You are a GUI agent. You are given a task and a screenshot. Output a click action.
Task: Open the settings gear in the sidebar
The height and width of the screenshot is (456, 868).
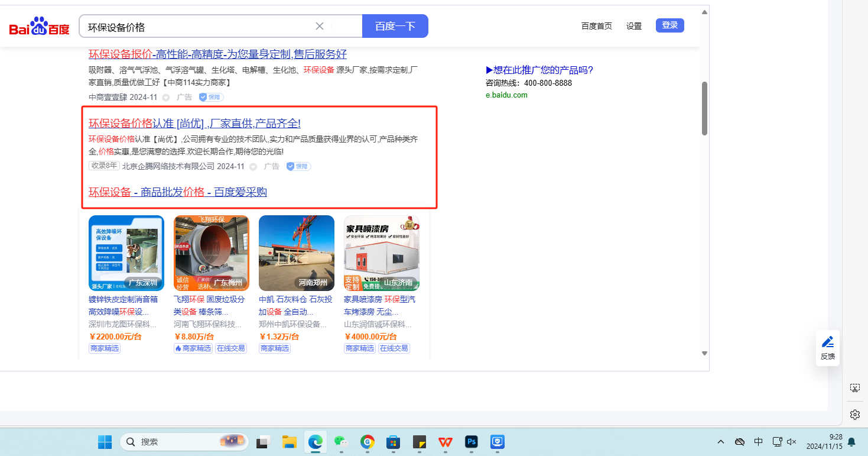coord(855,414)
